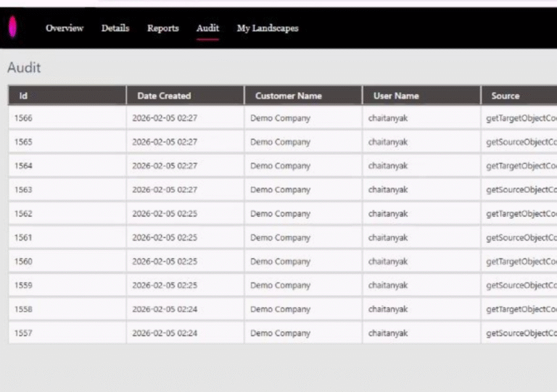Click Id 1560 row cell
This screenshot has width=557, height=392.
24,262
